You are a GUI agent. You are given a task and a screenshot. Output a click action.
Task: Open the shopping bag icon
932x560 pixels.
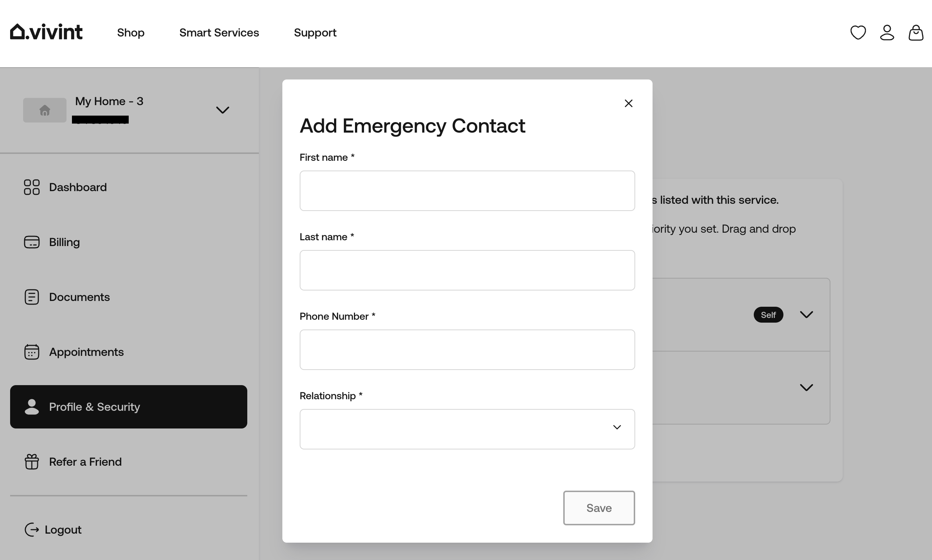(x=915, y=33)
